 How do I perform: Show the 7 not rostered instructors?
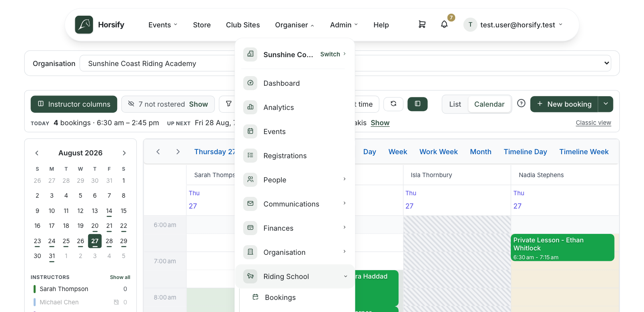coord(198,104)
